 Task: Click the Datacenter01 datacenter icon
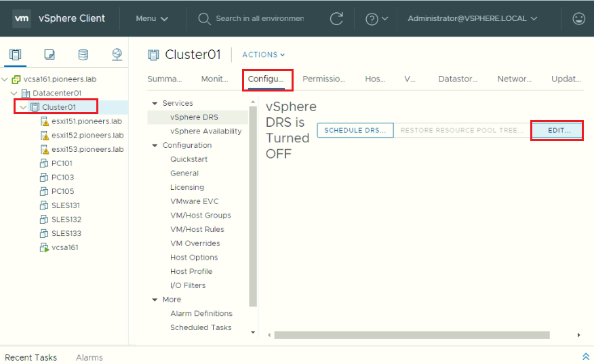point(26,93)
